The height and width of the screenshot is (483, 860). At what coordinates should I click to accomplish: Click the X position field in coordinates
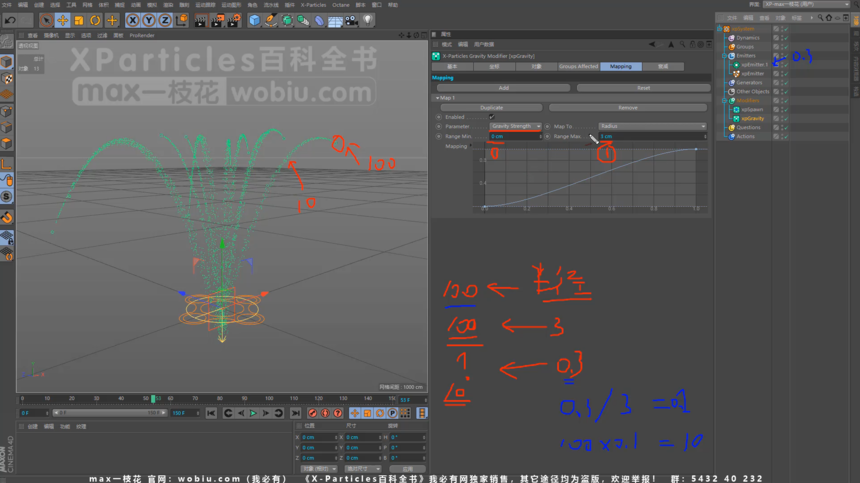point(319,437)
